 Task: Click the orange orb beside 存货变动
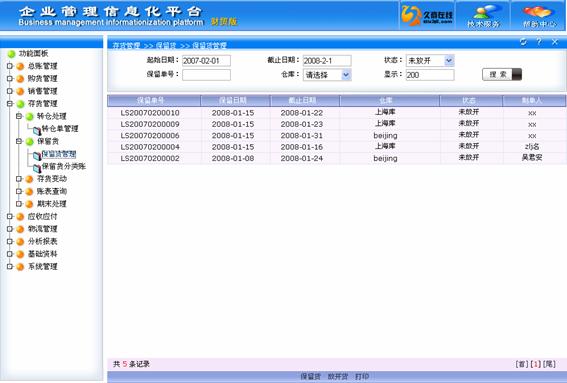[x=29, y=179]
